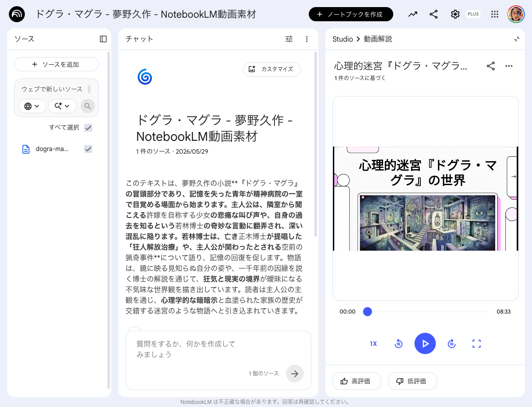532x407 pixels.
Task: Click the カスタマイズ button
Action: tap(272, 69)
